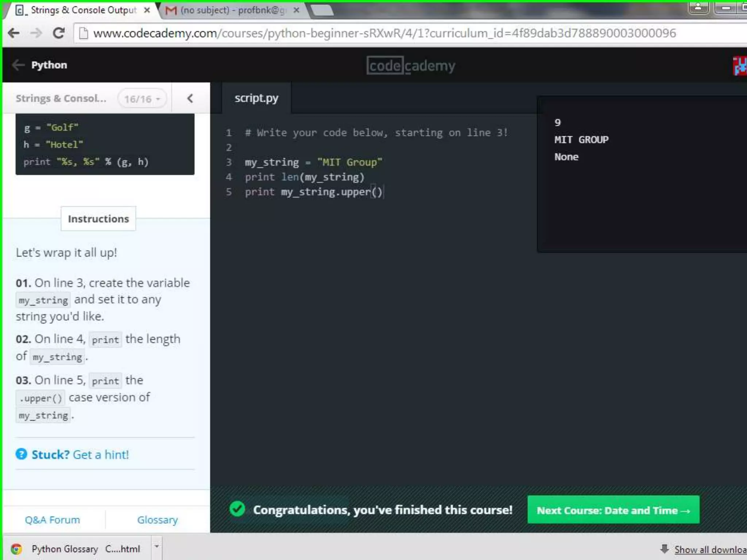Click the green success checkmark icon
Image resolution: width=747 pixels, height=560 pixels.
click(237, 509)
